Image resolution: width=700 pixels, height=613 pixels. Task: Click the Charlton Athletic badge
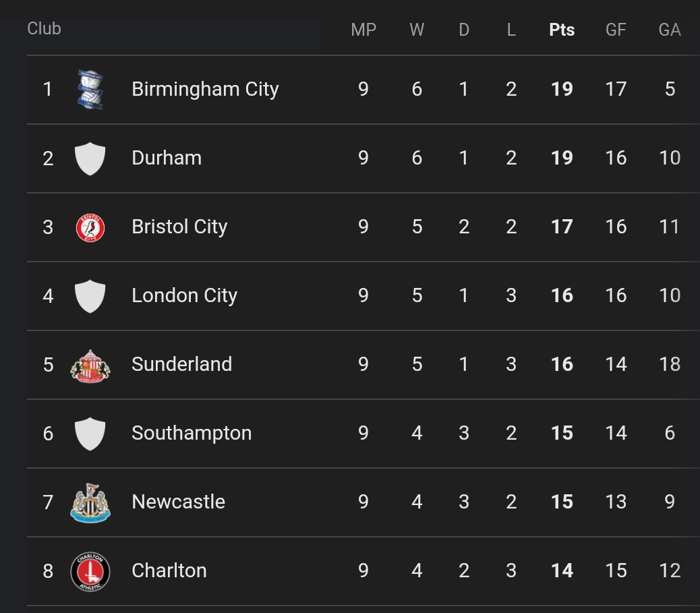[x=90, y=571]
